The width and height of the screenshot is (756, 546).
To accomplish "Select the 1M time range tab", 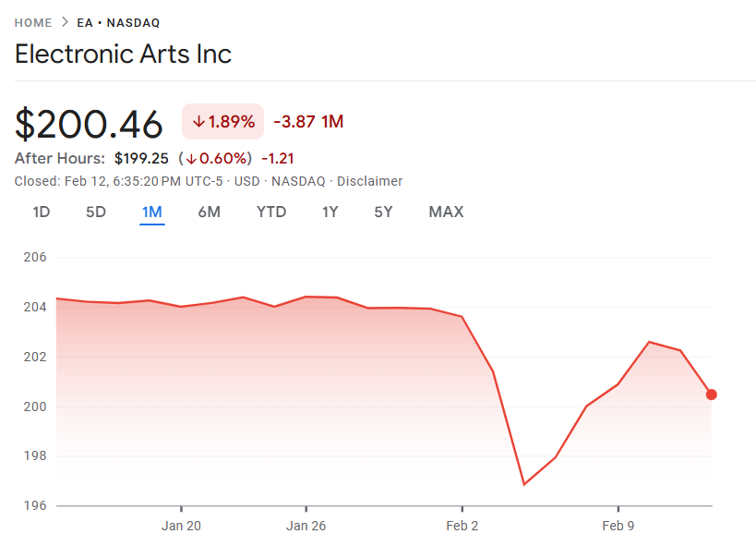I will [x=152, y=212].
